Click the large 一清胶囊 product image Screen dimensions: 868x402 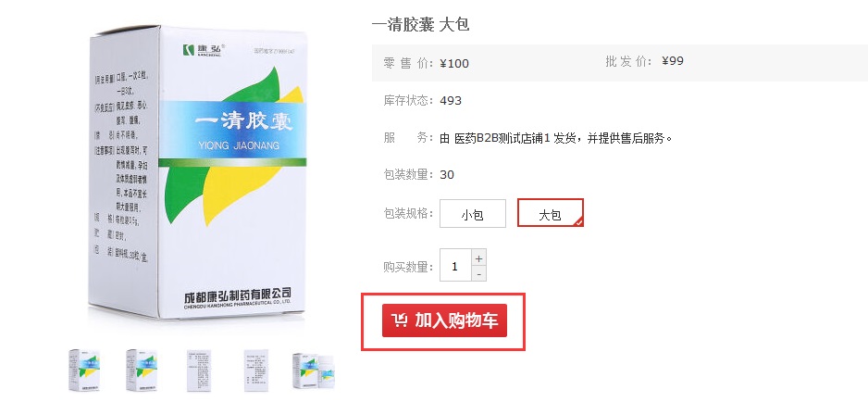tap(197, 172)
